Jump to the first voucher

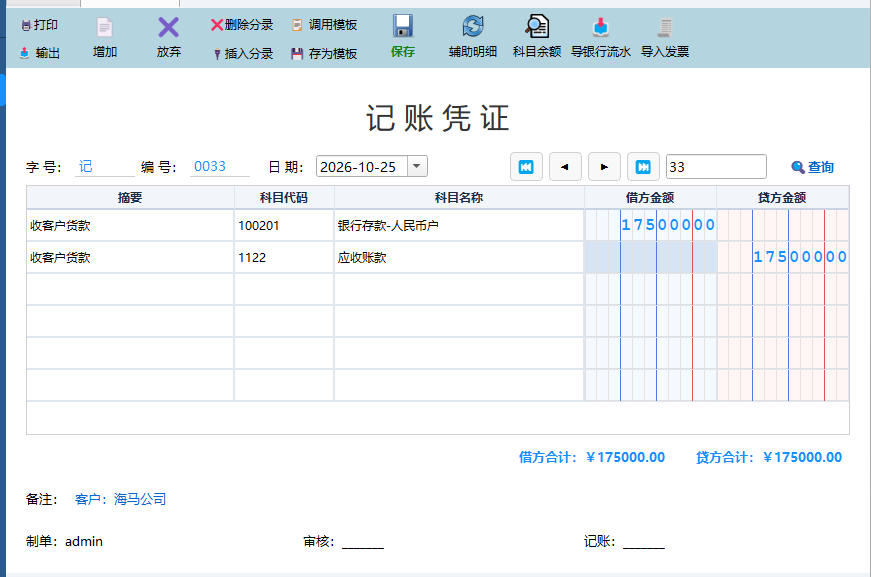pos(526,167)
